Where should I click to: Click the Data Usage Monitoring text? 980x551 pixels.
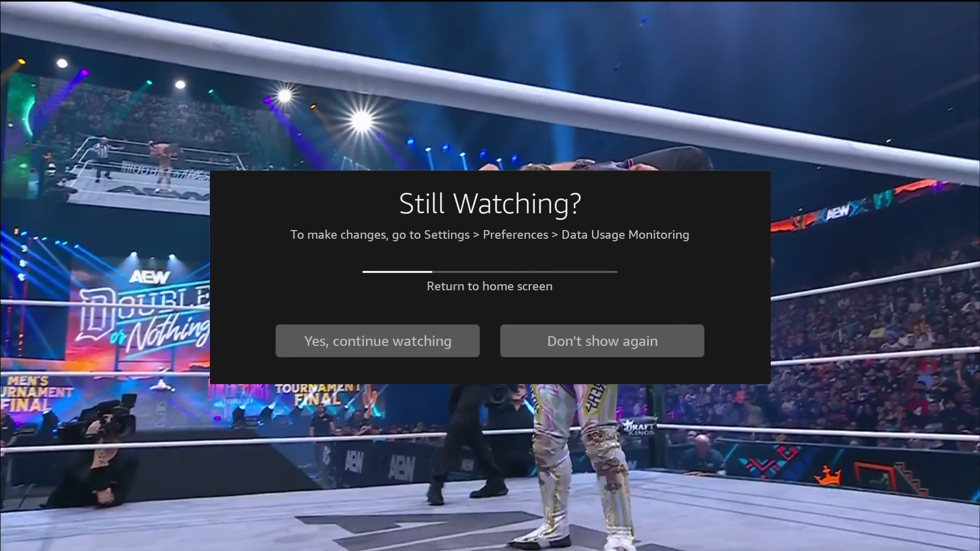[625, 235]
